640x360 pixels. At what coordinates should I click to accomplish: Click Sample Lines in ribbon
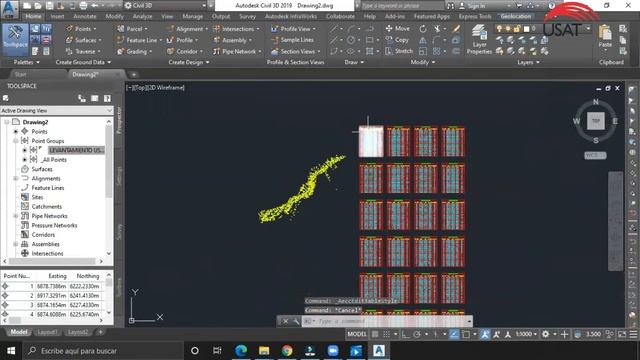tap(292, 40)
